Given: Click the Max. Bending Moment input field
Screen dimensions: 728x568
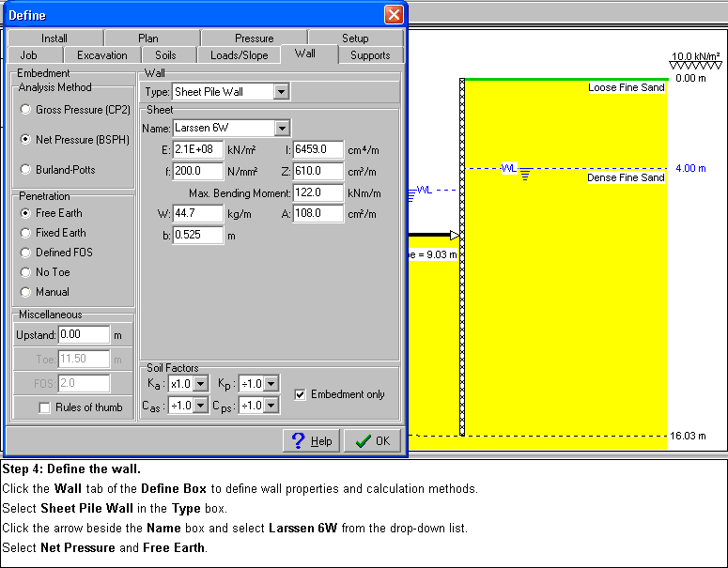Looking at the screenshot, I should pos(318,192).
